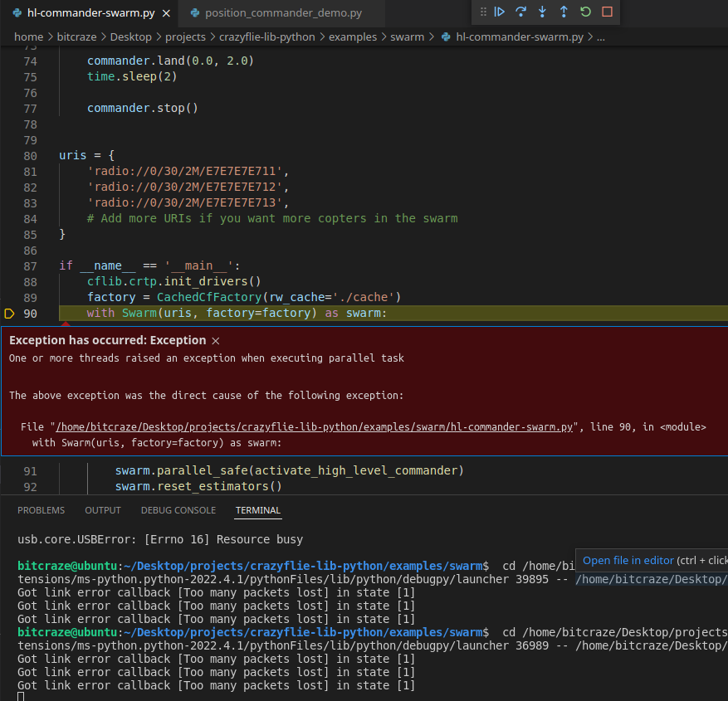Restart the debug session
Screen dimensions: 728x701
tap(585, 12)
